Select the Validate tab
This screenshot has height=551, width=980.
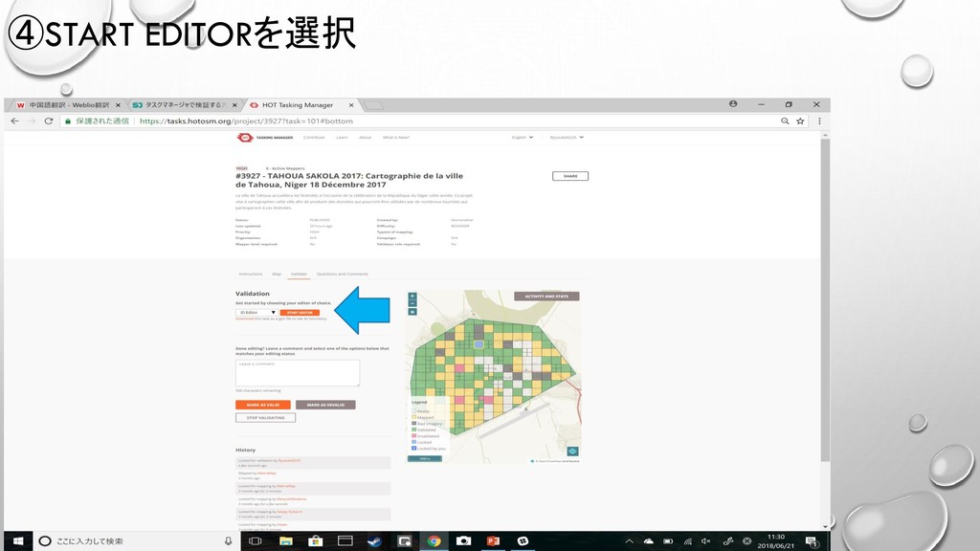[299, 275]
